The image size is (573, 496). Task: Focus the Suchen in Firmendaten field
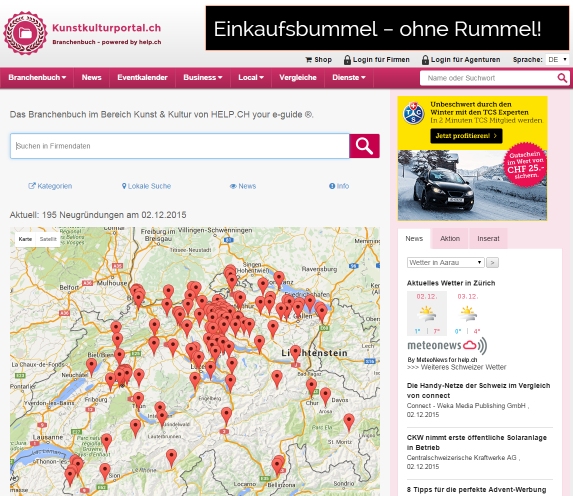pos(180,146)
